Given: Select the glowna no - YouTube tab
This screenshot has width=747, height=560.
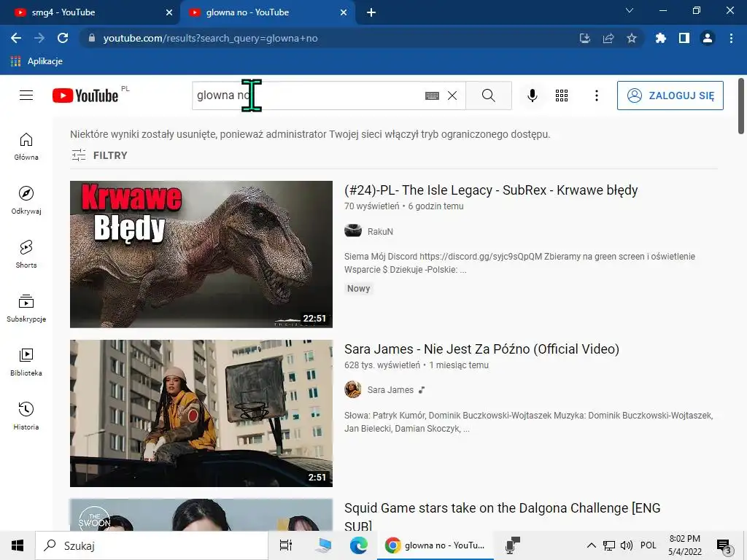Looking at the screenshot, I should coord(267,12).
